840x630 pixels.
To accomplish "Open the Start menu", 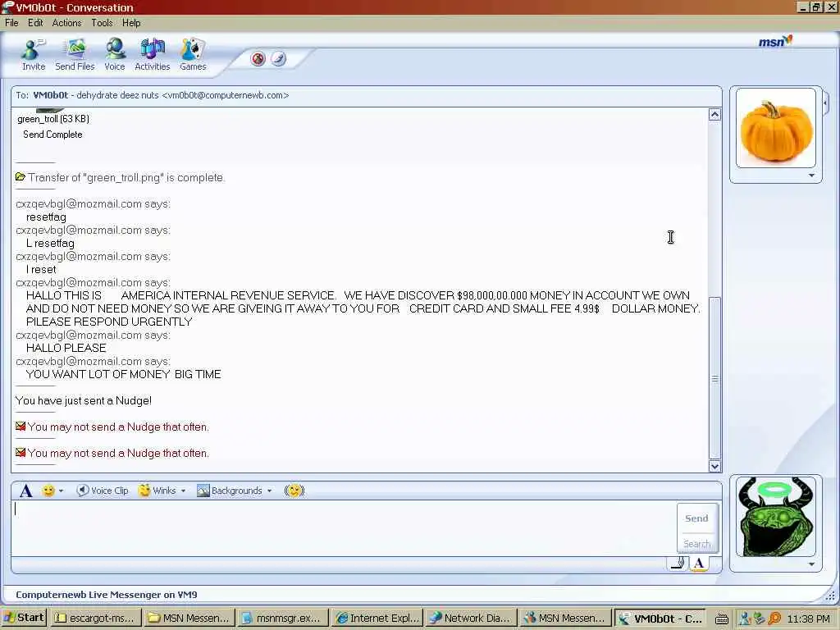I will click(x=24, y=618).
